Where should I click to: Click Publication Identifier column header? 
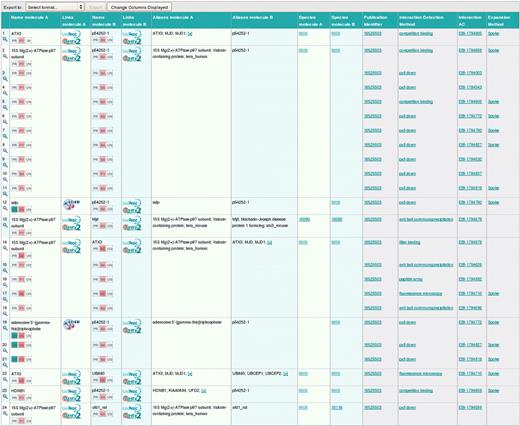tap(376, 21)
